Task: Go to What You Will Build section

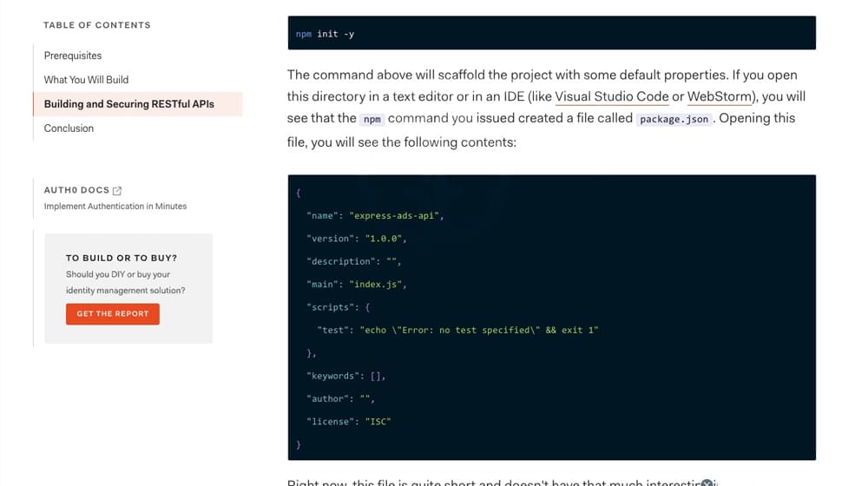Action: tap(86, 80)
